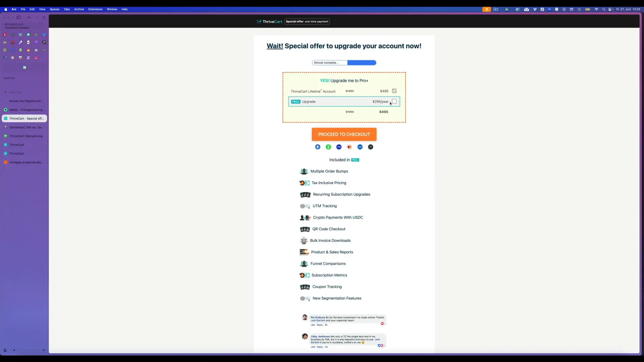Select the ThriveCart Special offer tab
Image resolution: width=644 pixels, height=362 pixels.
[24, 118]
